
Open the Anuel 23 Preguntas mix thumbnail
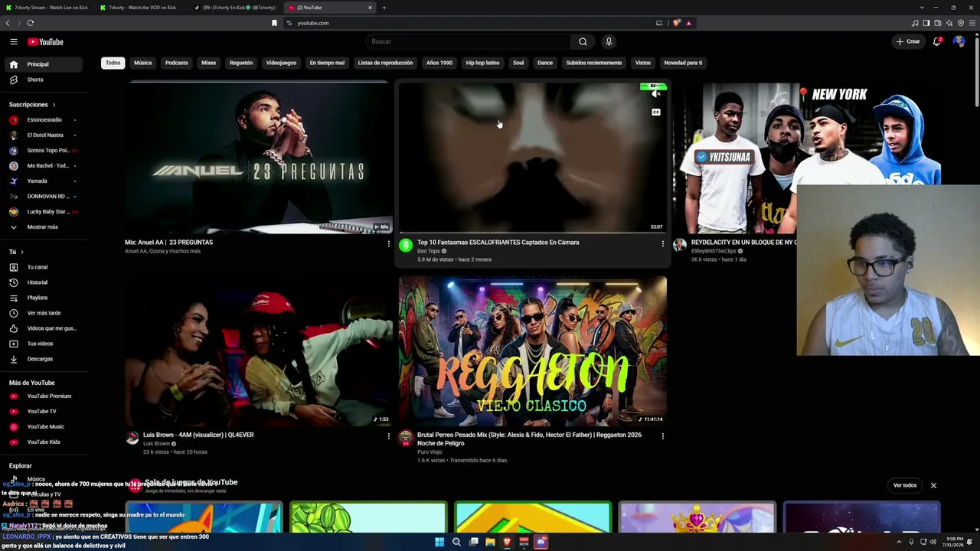pyautogui.click(x=259, y=157)
